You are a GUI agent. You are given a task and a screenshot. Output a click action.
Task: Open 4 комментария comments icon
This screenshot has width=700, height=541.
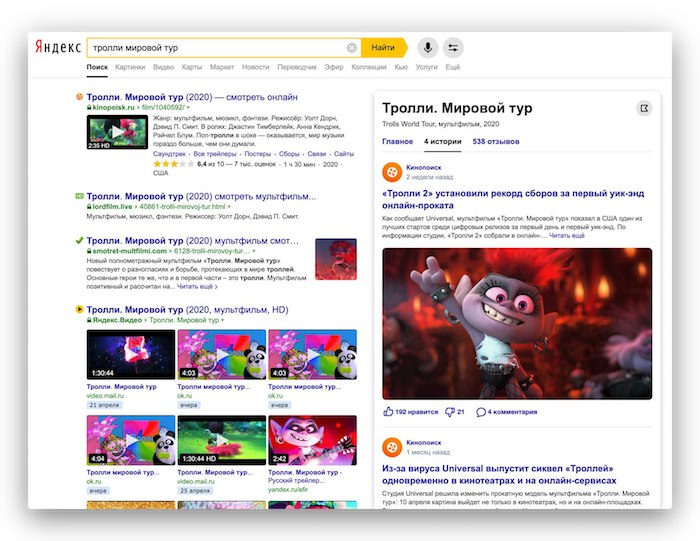(x=481, y=412)
